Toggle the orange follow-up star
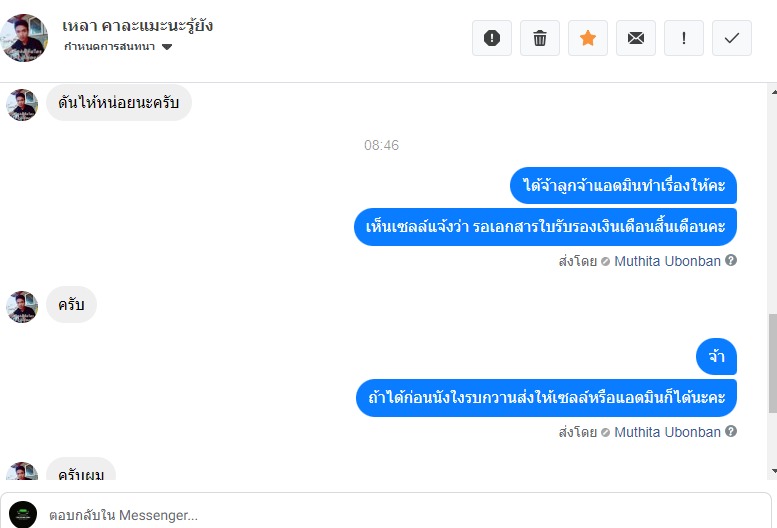This screenshot has height=528, width=777. 588,38
